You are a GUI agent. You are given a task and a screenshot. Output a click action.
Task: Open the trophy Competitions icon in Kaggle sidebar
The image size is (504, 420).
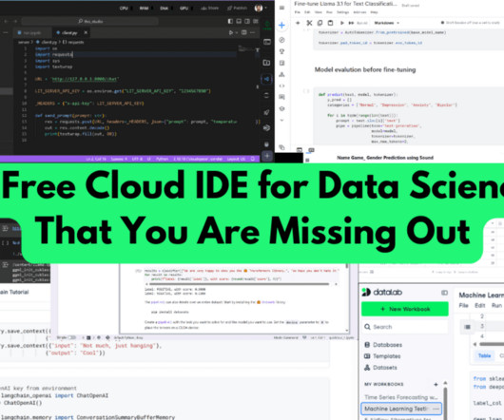(x=281, y=51)
